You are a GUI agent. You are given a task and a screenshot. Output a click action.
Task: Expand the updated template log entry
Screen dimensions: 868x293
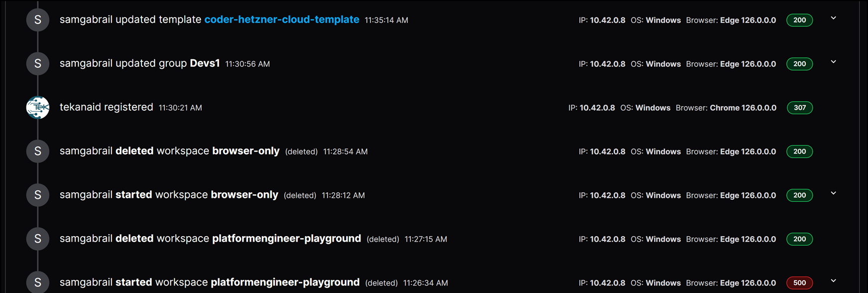(x=833, y=18)
